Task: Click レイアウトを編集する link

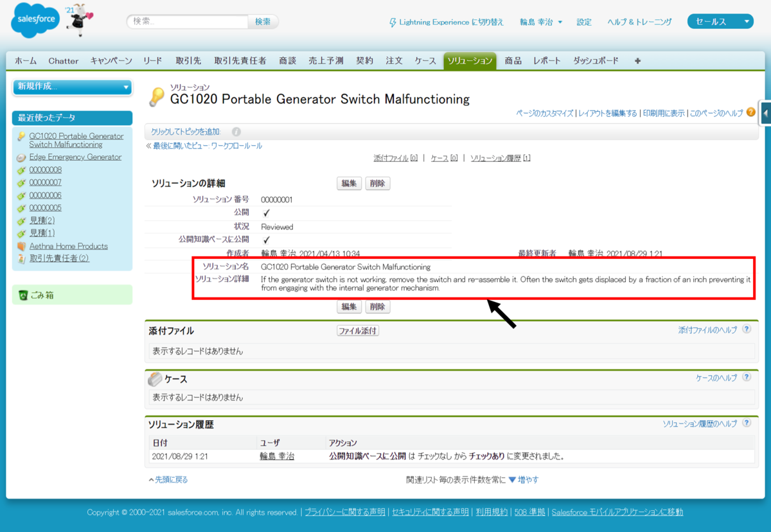Action: [608, 113]
